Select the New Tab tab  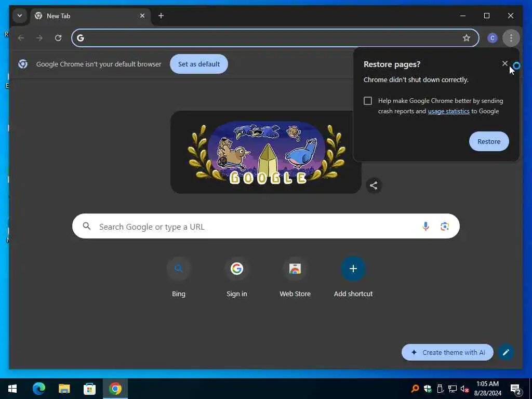click(90, 16)
